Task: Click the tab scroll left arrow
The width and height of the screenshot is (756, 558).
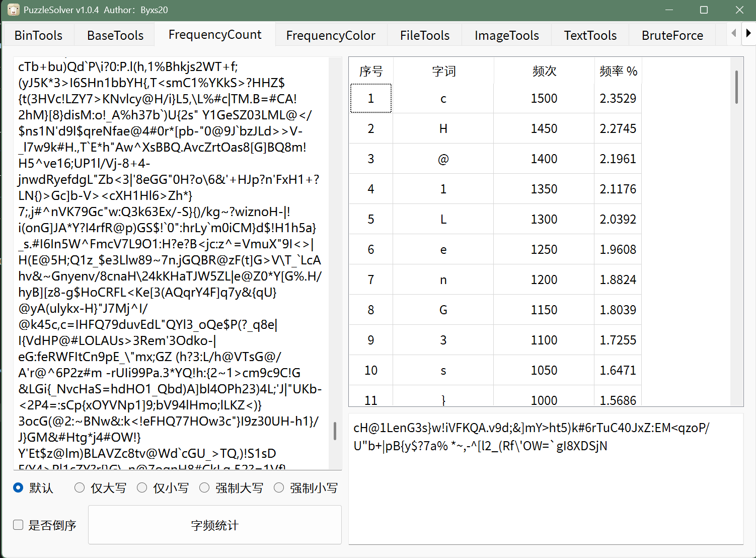Action: (734, 33)
